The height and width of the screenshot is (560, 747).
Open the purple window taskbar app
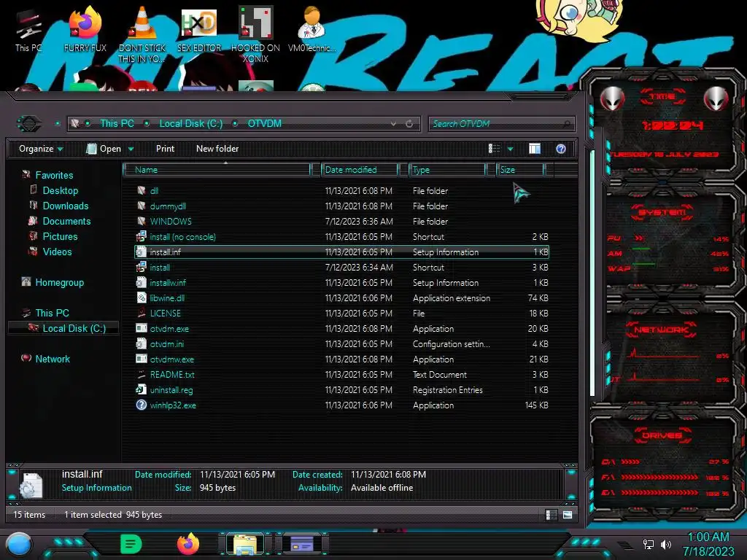[x=302, y=544]
